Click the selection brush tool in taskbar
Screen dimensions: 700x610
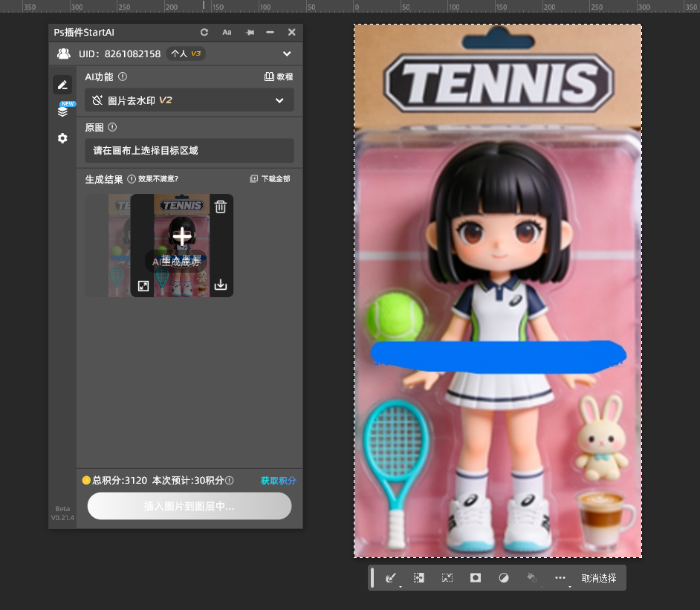click(x=390, y=578)
